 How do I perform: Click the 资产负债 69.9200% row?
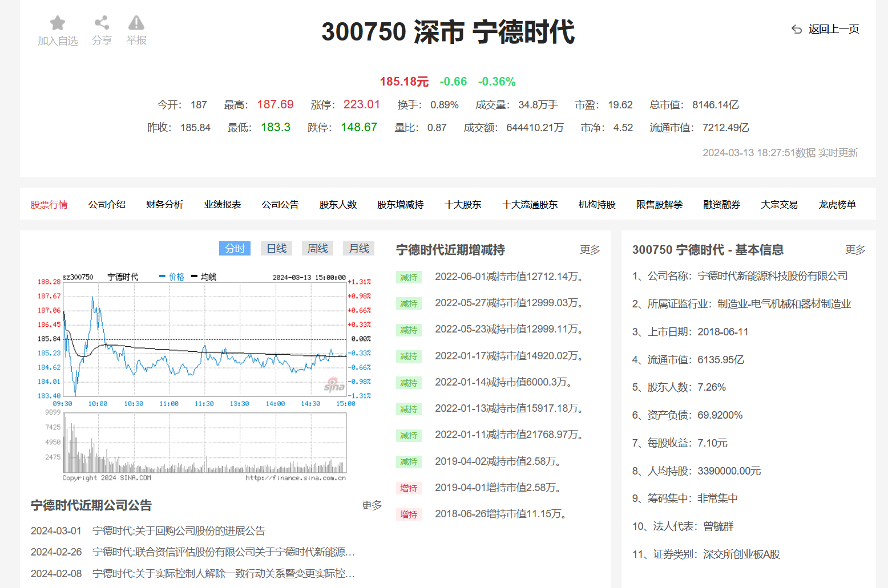click(688, 415)
